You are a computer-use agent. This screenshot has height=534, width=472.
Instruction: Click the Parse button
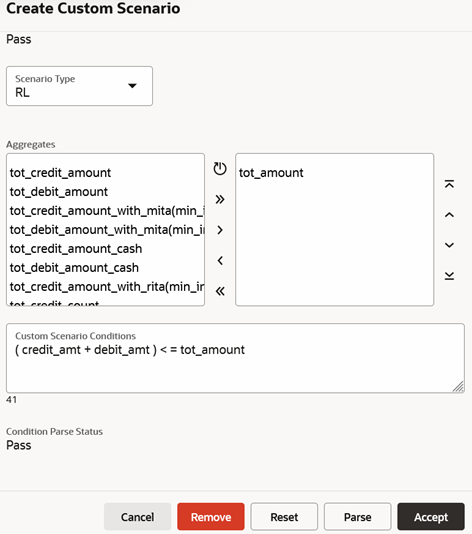(358, 517)
